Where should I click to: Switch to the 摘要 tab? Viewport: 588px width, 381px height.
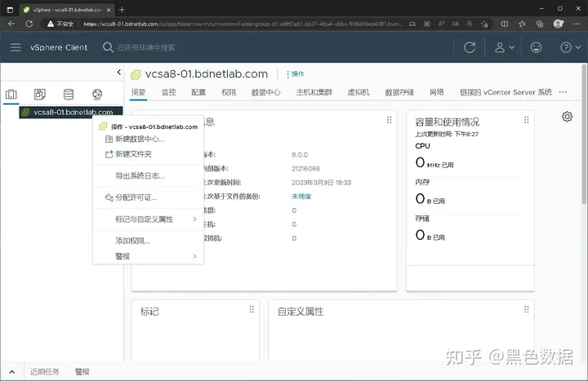point(138,92)
